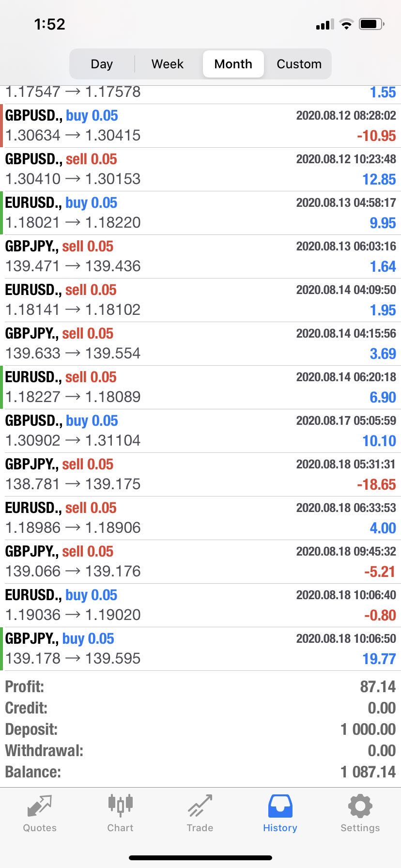Open the Chart candlestick icon
401x868 pixels.
pos(120,806)
